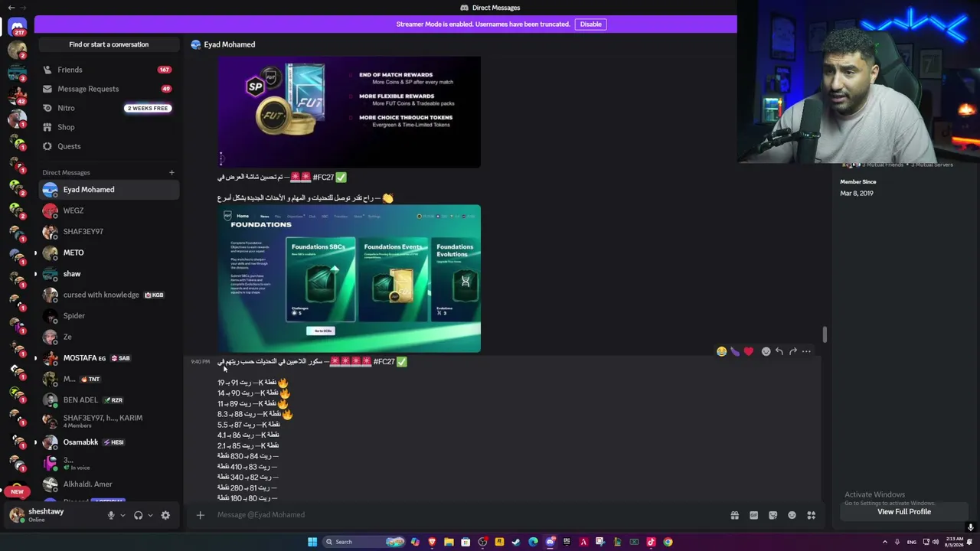
Task: Open the End of Match Rewards image
Action: pos(349,112)
